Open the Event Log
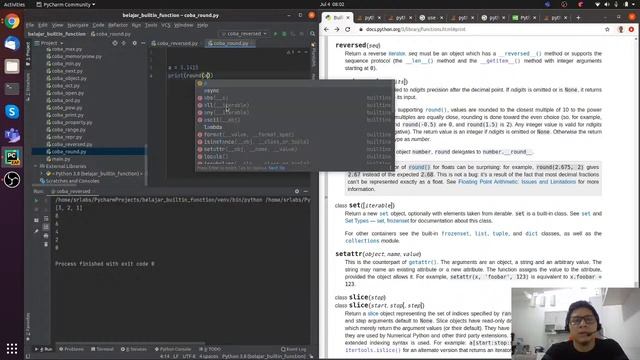The width and height of the screenshot is (640, 360). click(293, 349)
